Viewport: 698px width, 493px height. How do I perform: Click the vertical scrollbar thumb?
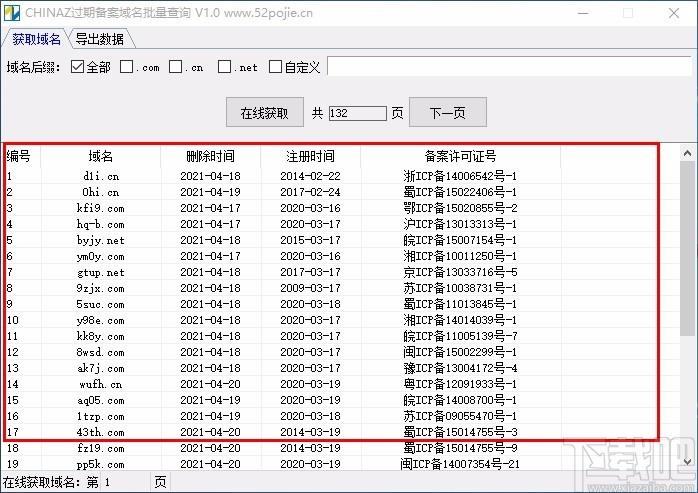click(x=687, y=249)
